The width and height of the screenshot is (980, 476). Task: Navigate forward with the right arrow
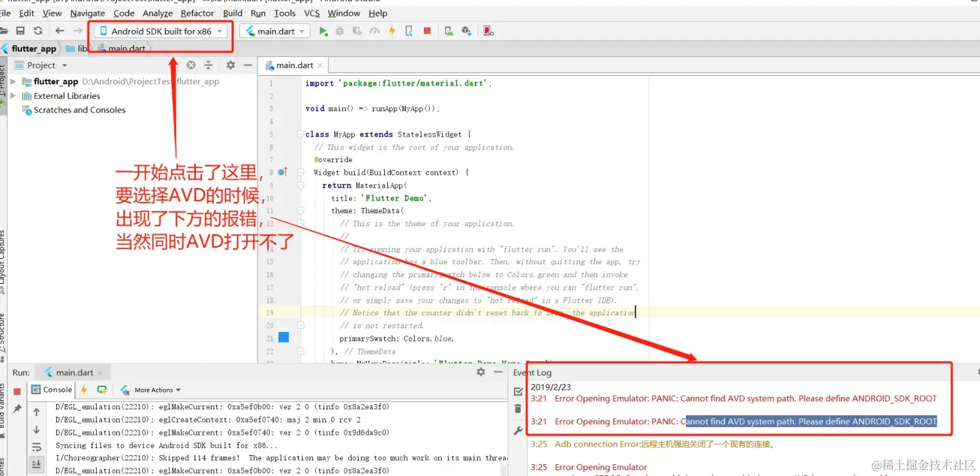pos(78,31)
